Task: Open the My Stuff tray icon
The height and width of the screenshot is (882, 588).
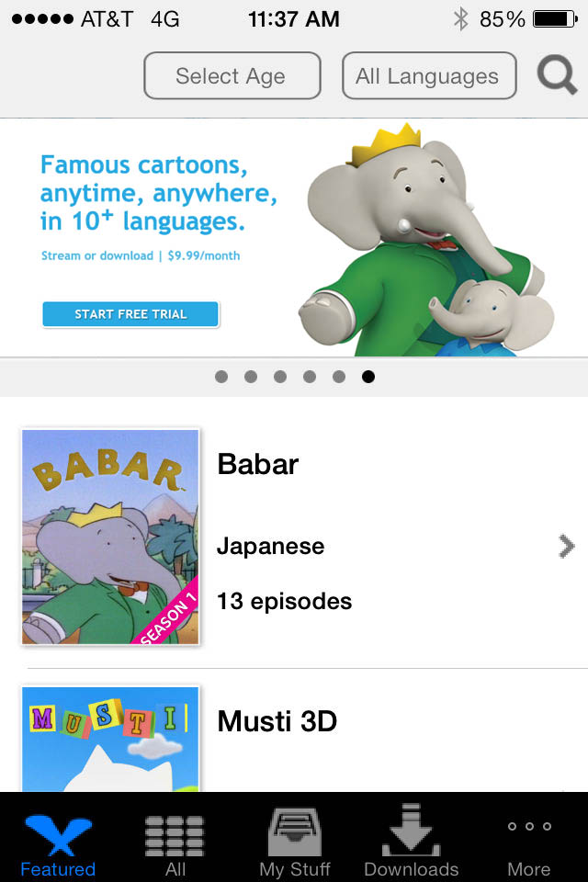Action: tap(295, 831)
